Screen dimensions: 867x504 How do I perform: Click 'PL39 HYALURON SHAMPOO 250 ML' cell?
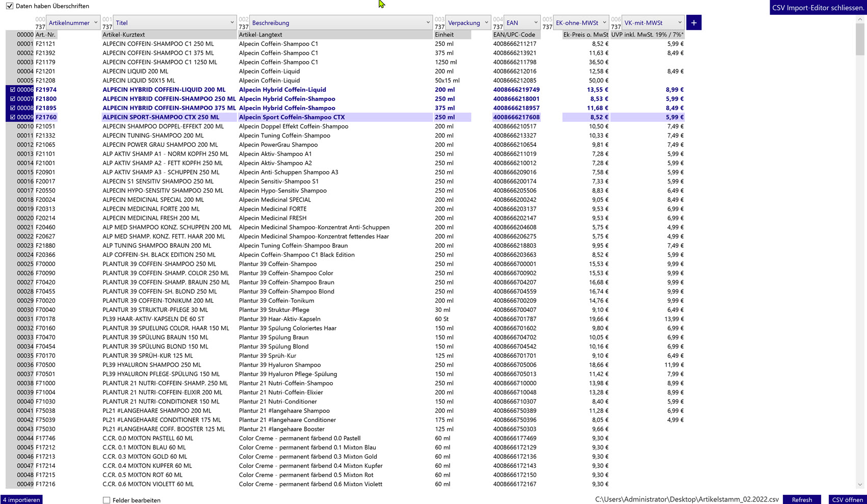tap(152, 365)
